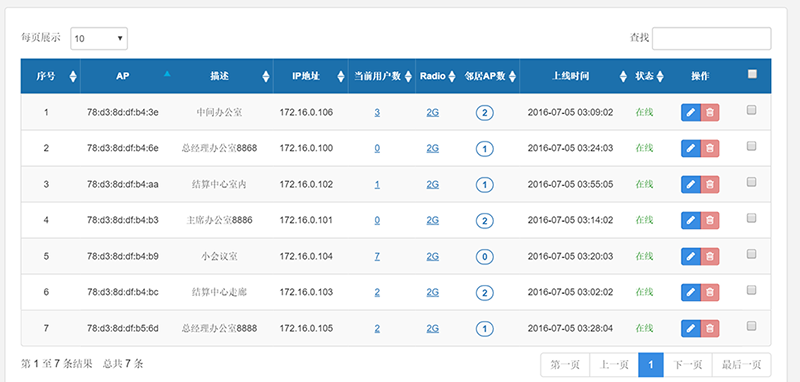
Task: Sort table by 序号 column arrows
Action: (x=73, y=77)
